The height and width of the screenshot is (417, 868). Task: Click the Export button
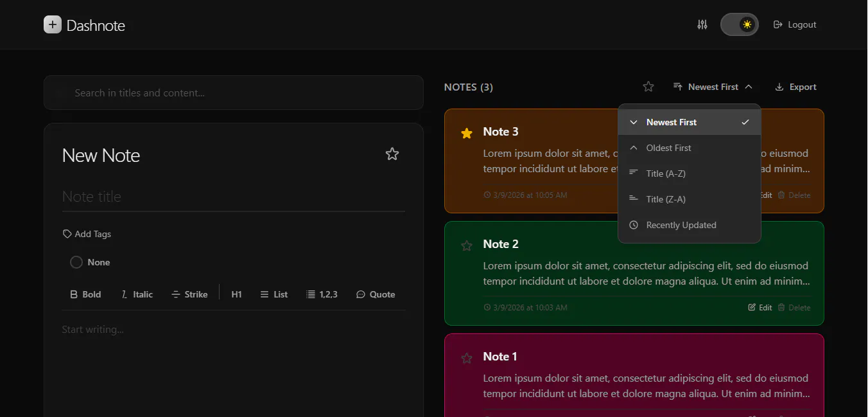coord(796,87)
